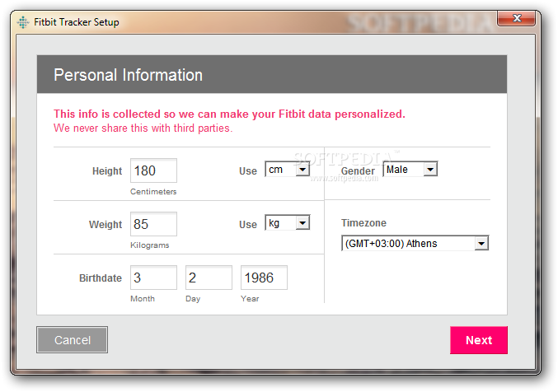
Task: Open the Gender dropdown showing Male
Action: click(x=410, y=170)
